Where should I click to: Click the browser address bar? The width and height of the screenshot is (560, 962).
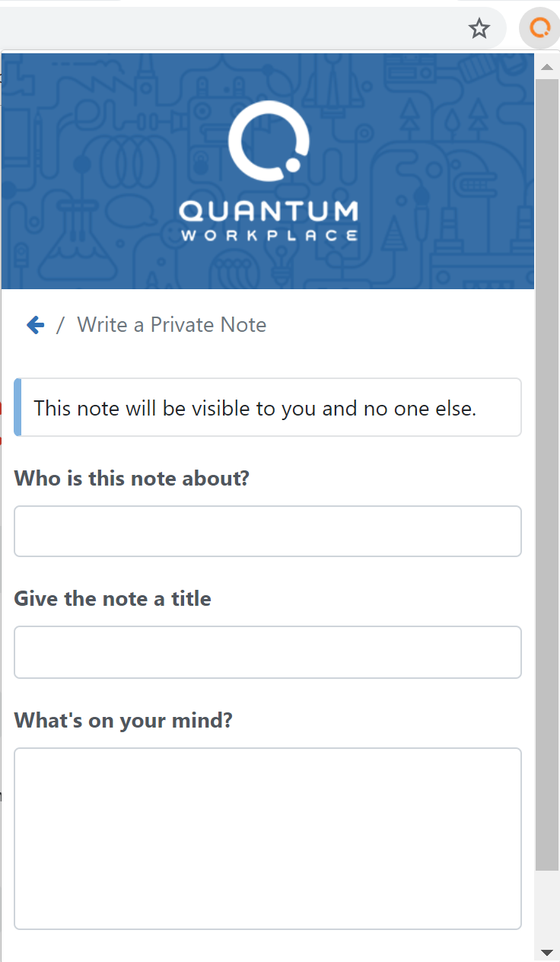(x=228, y=29)
